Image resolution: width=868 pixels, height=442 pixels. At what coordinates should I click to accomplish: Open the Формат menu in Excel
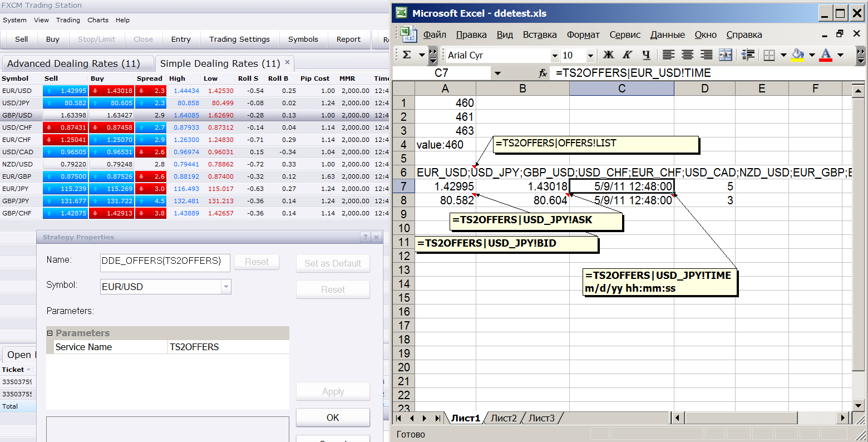(x=583, y=35)
